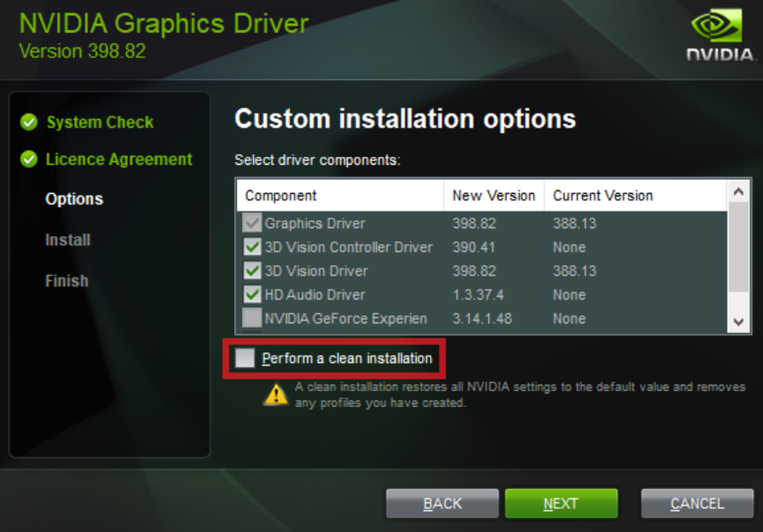The width and height of the screenshot is (763, 532).
Task: Click the NVIDIA Graphics Driver title
Action: (x=164, y=24)
